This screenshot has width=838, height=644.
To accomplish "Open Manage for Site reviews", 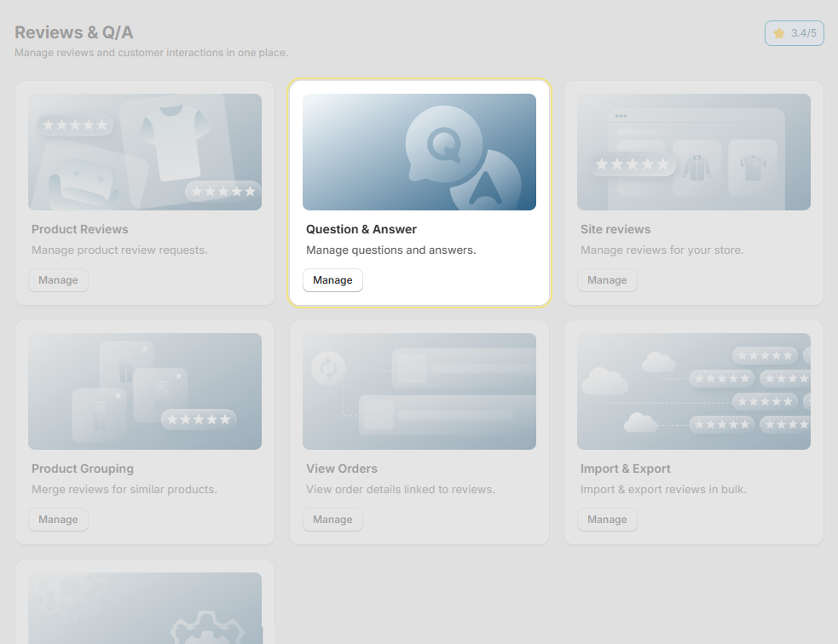I will tap(607, 280).
